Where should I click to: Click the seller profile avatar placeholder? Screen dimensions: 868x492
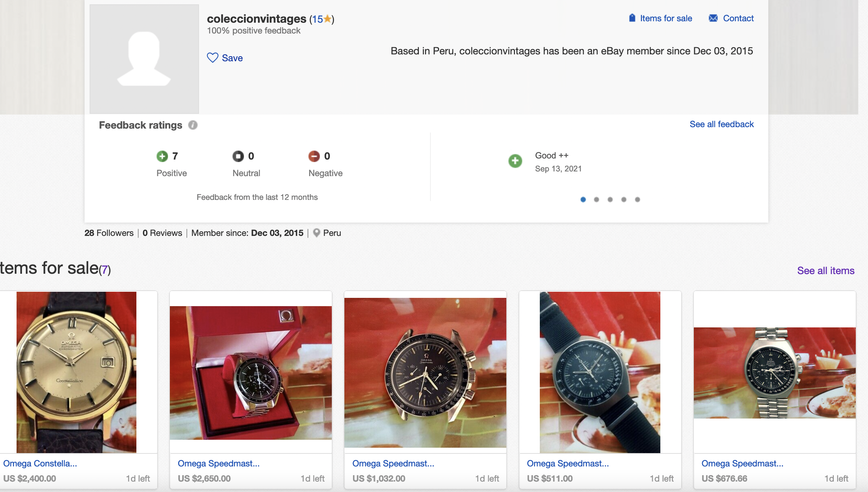[x=144, y=59]
